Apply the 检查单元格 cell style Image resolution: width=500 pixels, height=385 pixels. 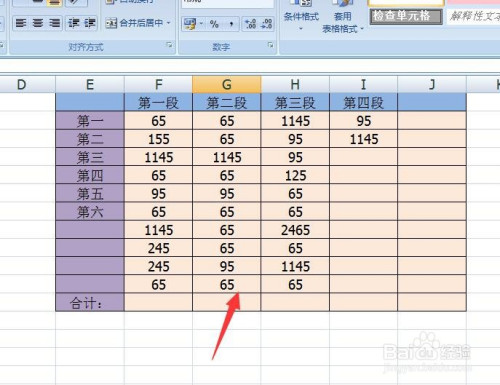[x=406, y=16]
